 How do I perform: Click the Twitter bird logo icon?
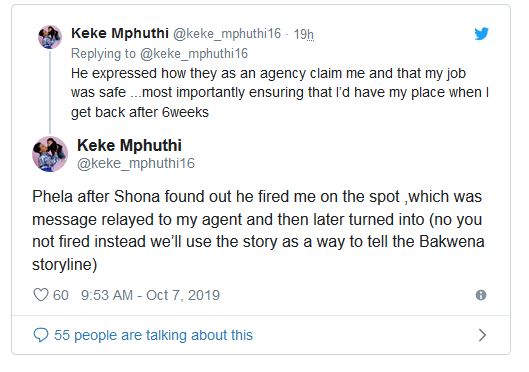481,33
